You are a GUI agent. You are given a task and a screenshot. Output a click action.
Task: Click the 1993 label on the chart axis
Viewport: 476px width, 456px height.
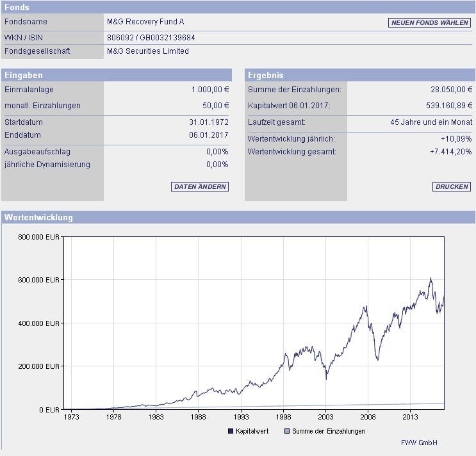(241, 417)
